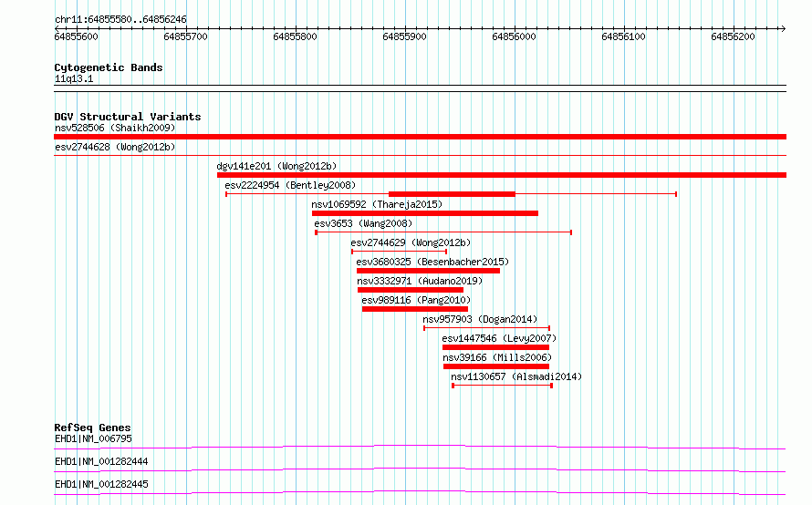
Task: Click the thin bar under esv2744629
Action: pyautogui.click(x=400, y=252)
